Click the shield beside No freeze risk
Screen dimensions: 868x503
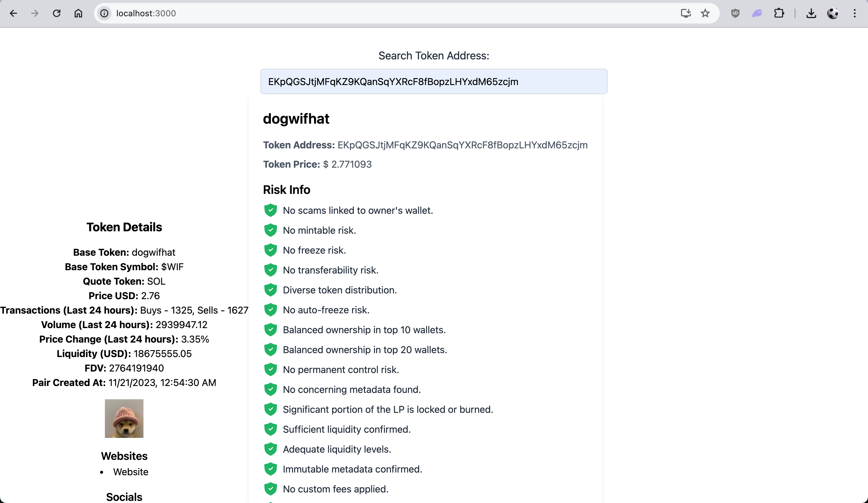click(x=270, y=250)
